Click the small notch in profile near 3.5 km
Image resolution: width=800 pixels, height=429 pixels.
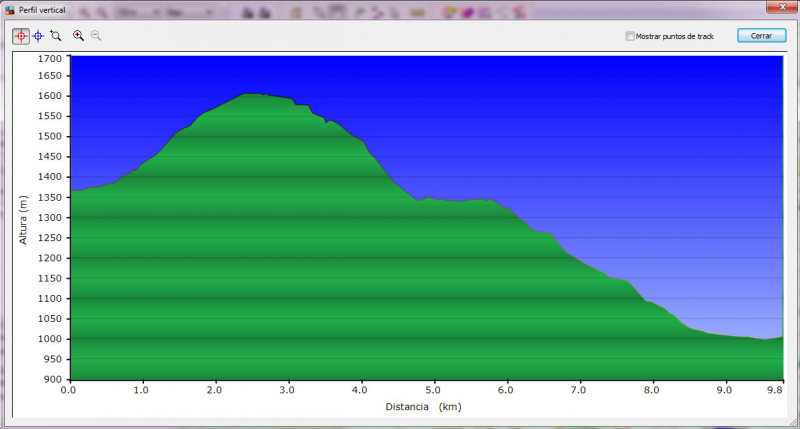(x=326, y=122)
